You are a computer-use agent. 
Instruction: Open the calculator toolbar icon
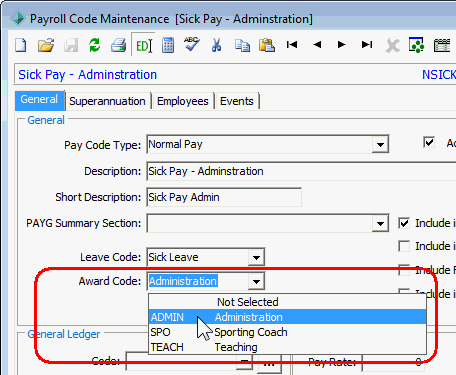168,45
